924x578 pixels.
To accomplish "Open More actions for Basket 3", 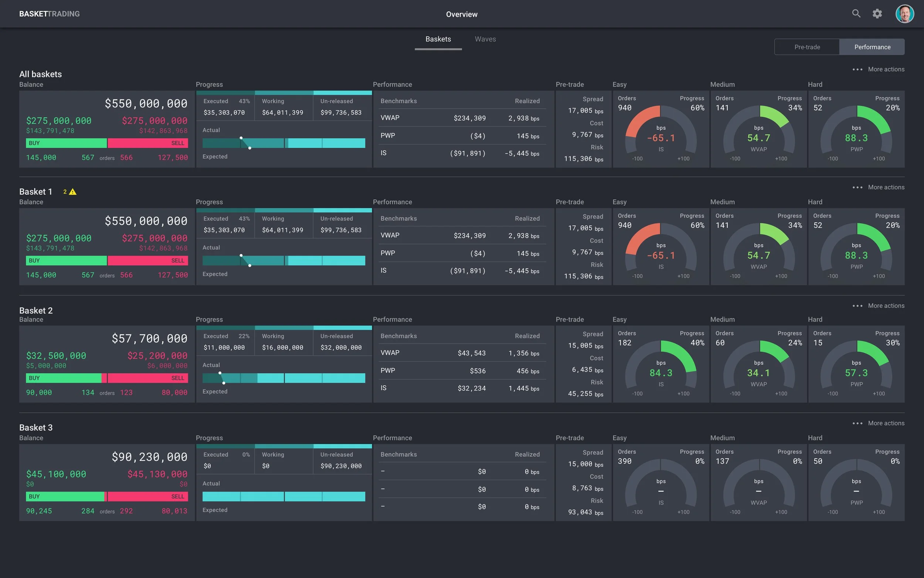I will pos(886,423).
